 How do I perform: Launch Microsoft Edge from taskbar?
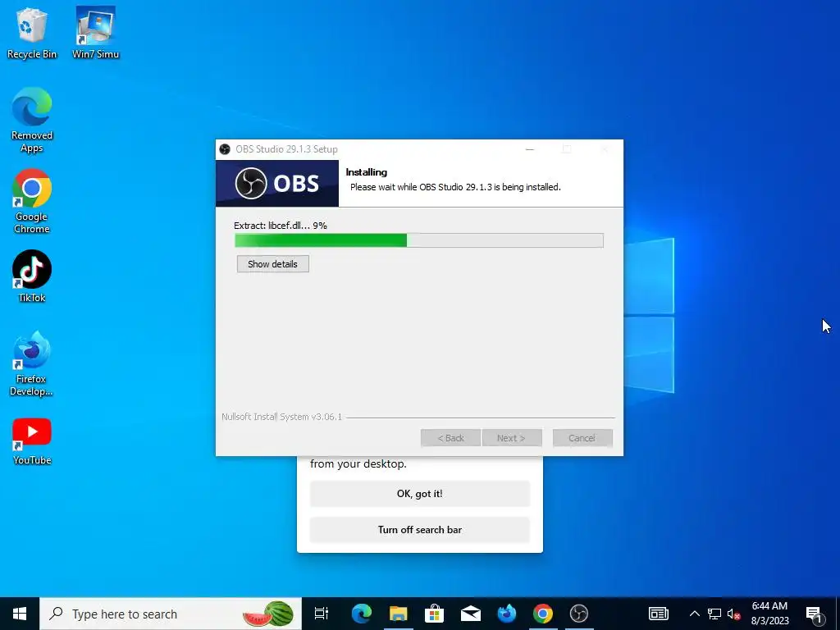(362, 614)
